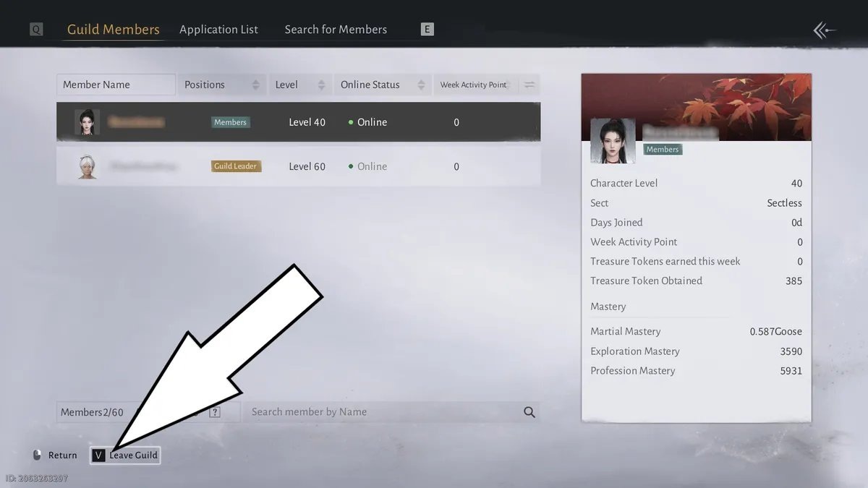Click Treasure Tokens earned this week row
This screenshot has height=488, width=868.
pos(696,262)
